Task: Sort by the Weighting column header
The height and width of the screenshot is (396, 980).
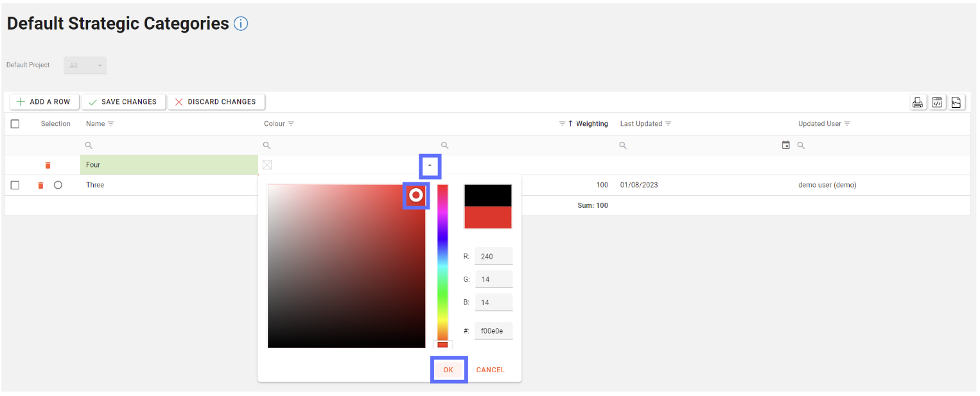Action: tap(591, 124)
